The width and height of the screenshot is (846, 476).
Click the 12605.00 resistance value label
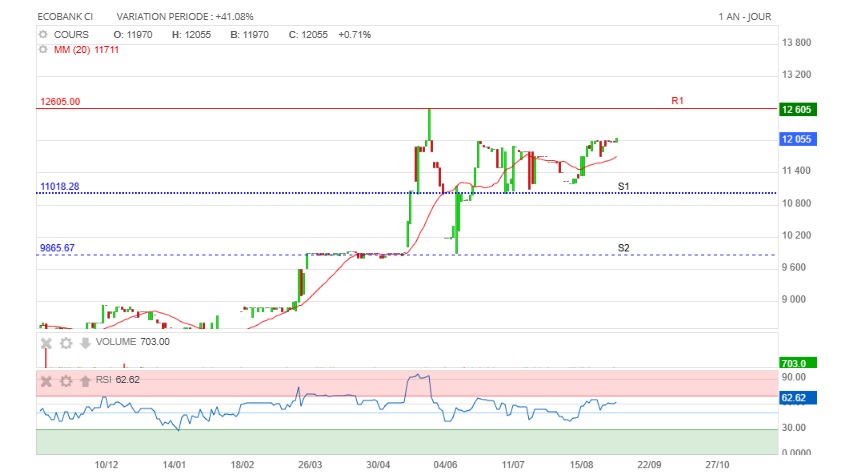pyautogui.click(x=60, y=102)
